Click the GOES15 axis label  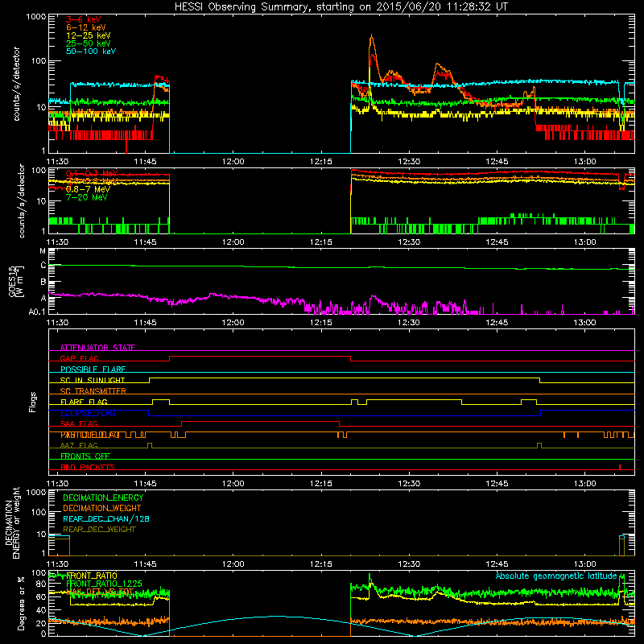pos(16,281)
